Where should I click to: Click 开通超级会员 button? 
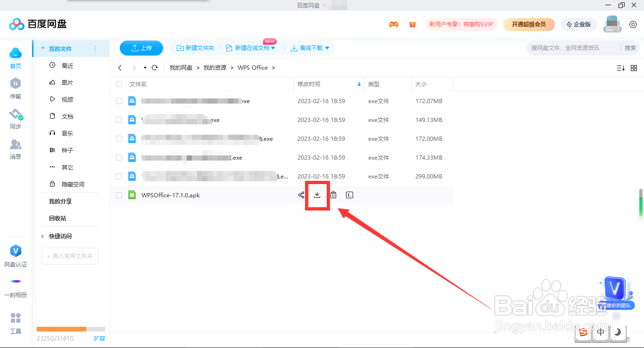point(529,24)
